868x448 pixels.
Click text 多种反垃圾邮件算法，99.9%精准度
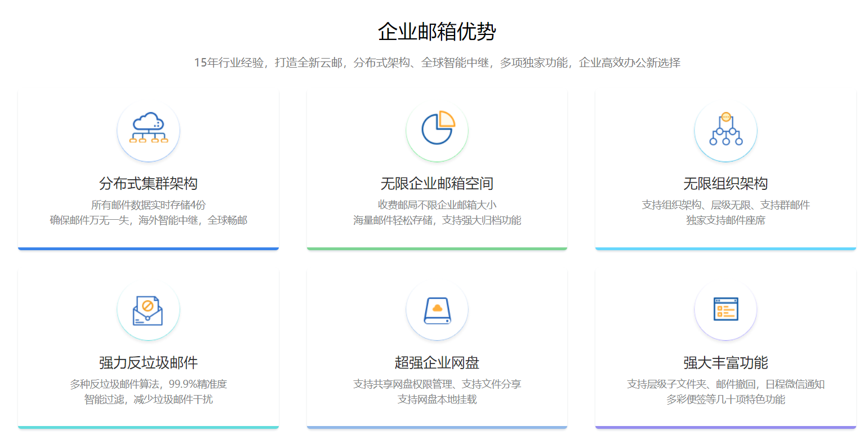point(149,384)
